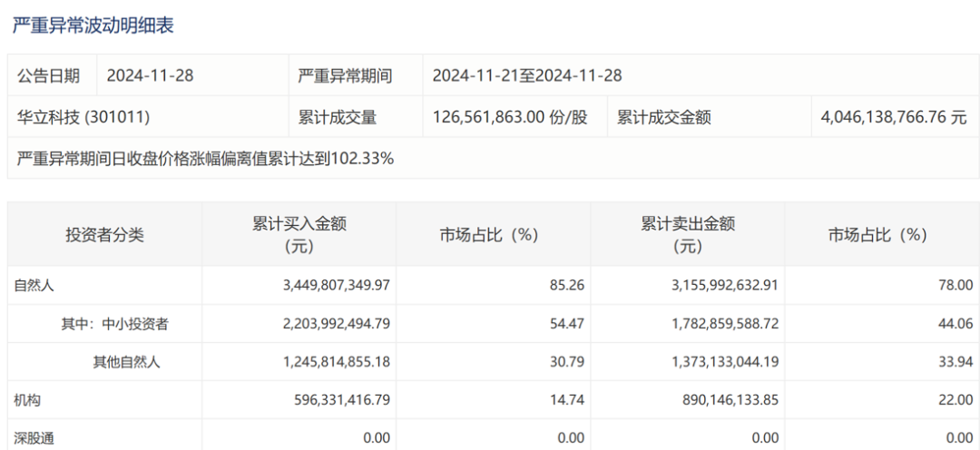Viewport: 980px width, 450px height.
Task: Click 其他自然人 sell share 33.94
Action: click(957, 362)
